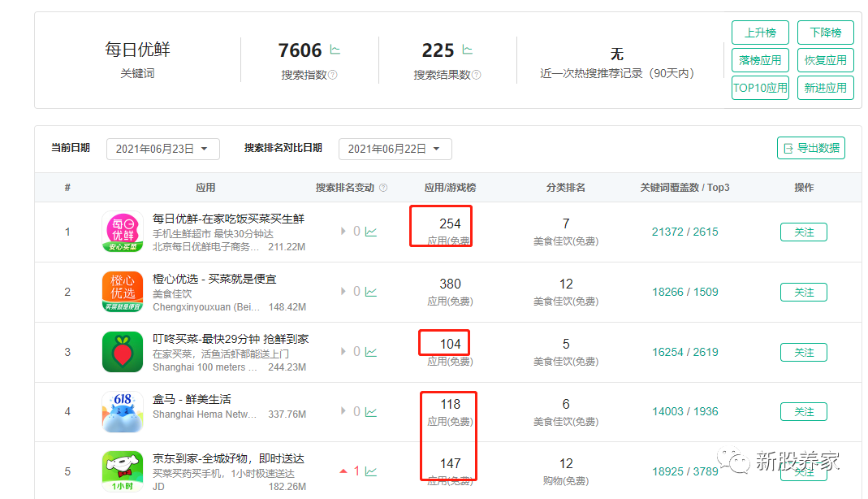Click the 上升榜 button

point(760,33)
